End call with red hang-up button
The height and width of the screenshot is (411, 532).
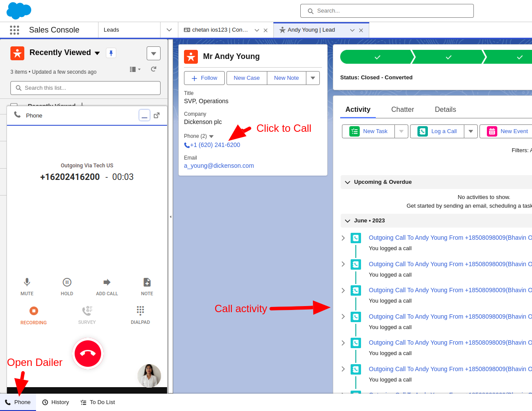(x=88, y=354)
